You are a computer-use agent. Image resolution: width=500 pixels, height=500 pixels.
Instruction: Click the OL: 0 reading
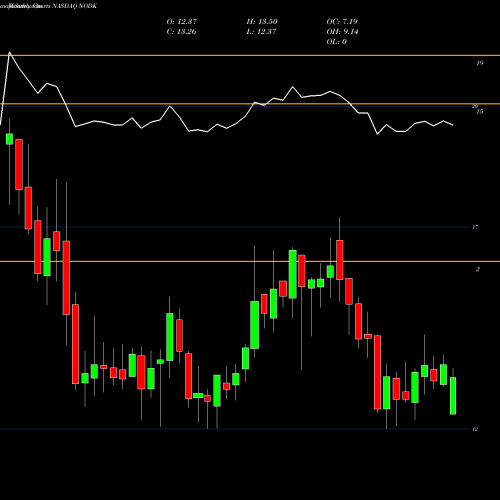pyautogui.click(x=337, y=41)
